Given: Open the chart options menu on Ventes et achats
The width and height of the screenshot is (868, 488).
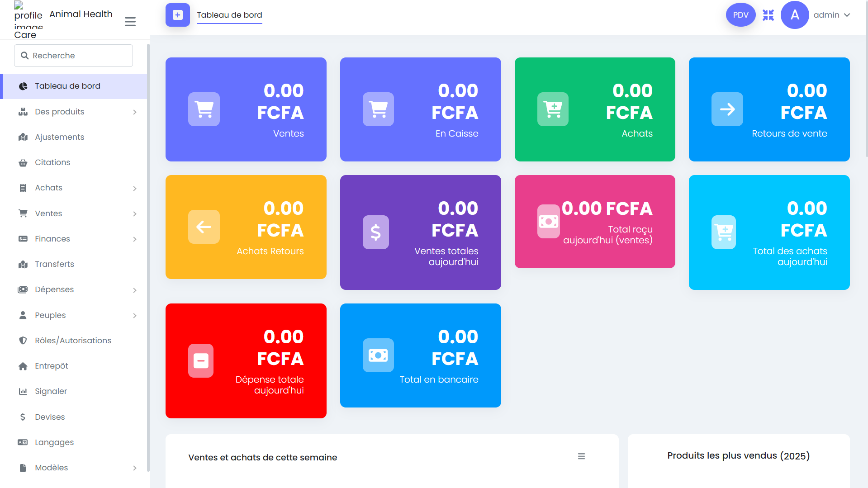Looking at the screenshot, I should [x=581, y=456].
